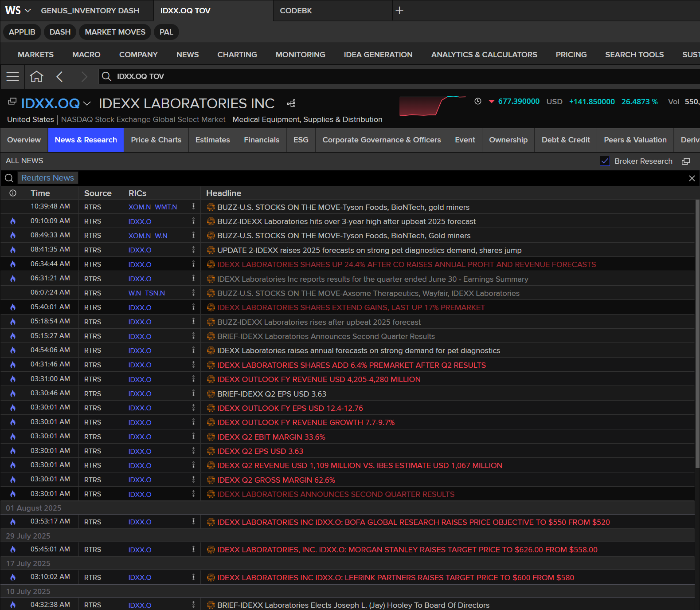The image size is (700, 610).
Task: Click flame icon on 03:53:17 AM row
Action: pyautogui.click(x=13, y=522)
